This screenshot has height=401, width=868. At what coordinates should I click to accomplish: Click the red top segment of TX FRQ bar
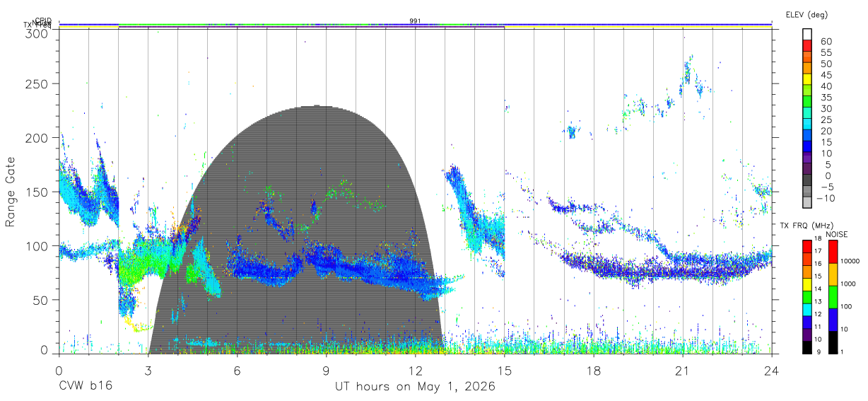click(x=808, y=245)
